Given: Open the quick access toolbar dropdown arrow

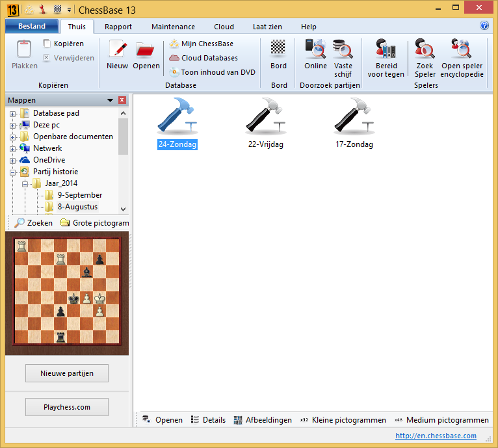Looking at the screenshot, I should coord(69,10).
